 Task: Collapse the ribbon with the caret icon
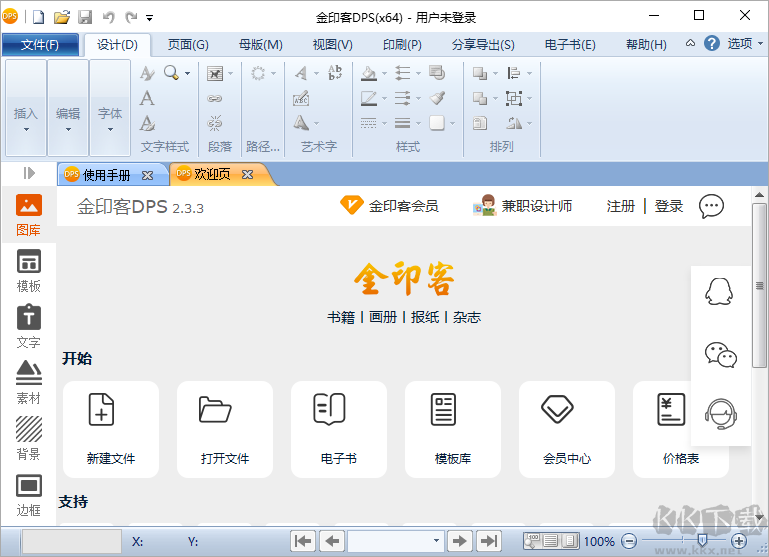(690, 43)
